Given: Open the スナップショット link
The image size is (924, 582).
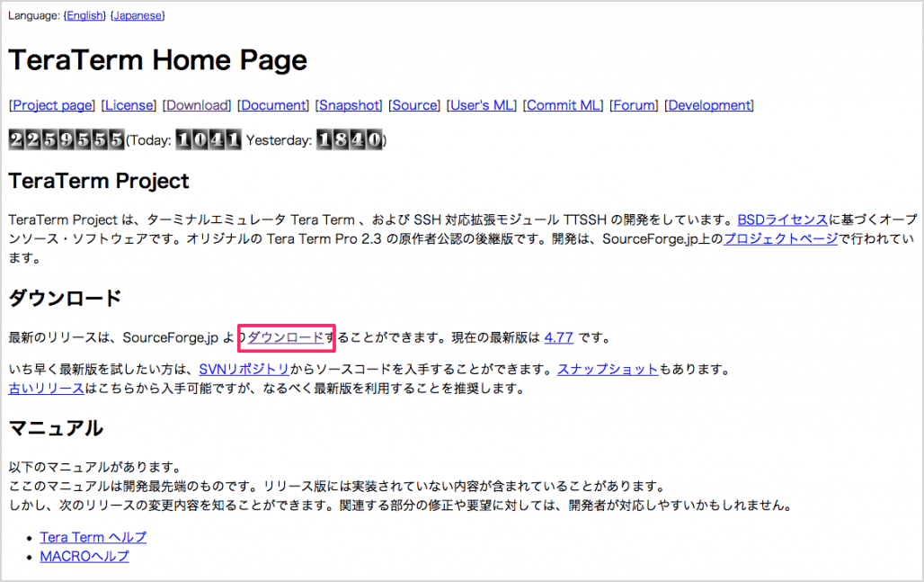Looking at the screenshot, I should [608, 370].
